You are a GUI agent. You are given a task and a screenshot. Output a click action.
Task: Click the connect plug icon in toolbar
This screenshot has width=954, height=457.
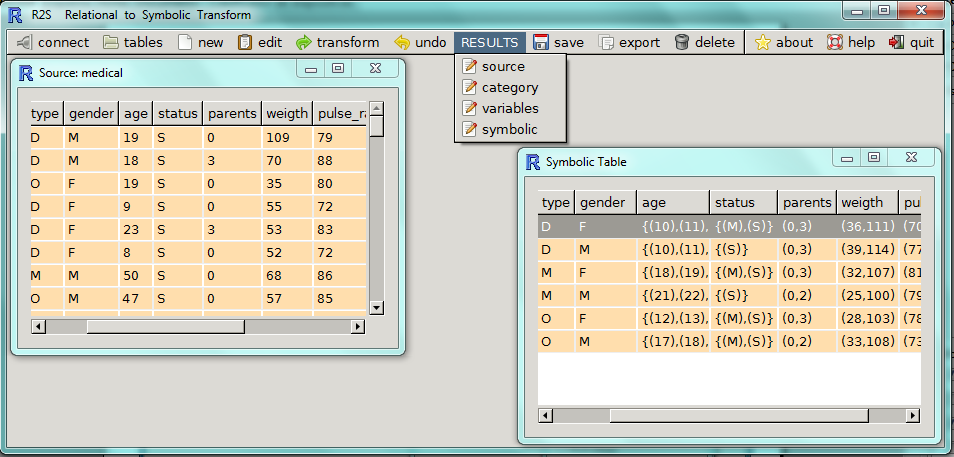[x=22, y=43]
